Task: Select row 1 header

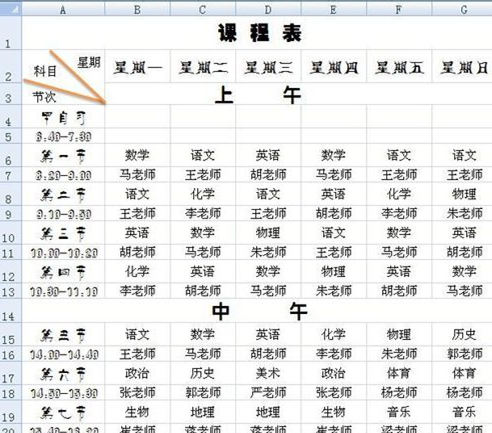Action: 11,33
